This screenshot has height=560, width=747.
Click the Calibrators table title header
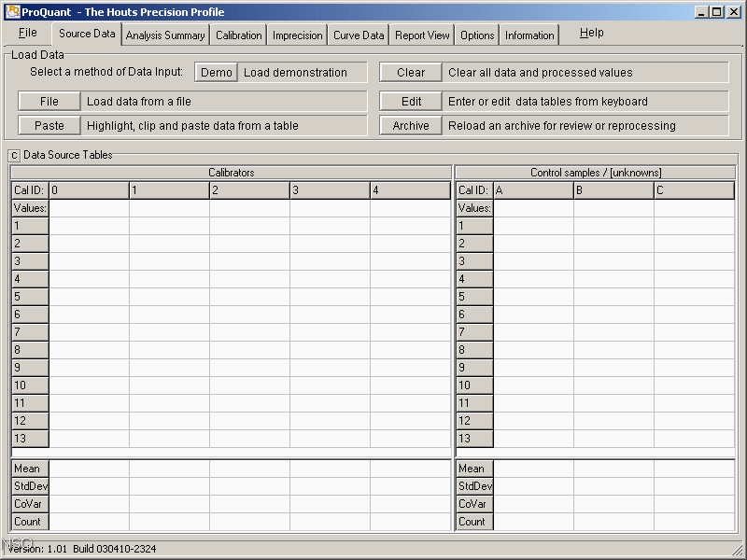click(x=231, y=173)
